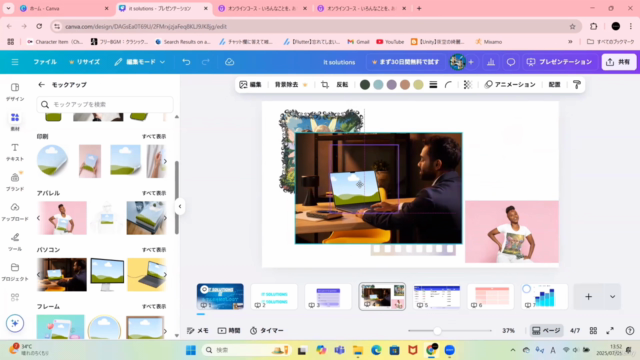640x360 pixels.
Task: Select the woman t-shirt apparel mockup thumbnail
Action: click(x=62, y=218)
